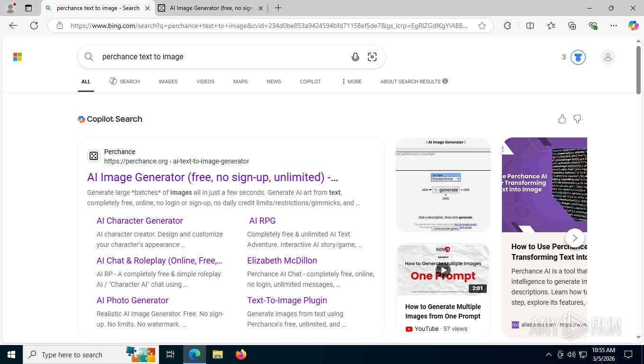Open Copilot sidebar icon
This screenshot has height=364, width=644.
click(633, 26)
